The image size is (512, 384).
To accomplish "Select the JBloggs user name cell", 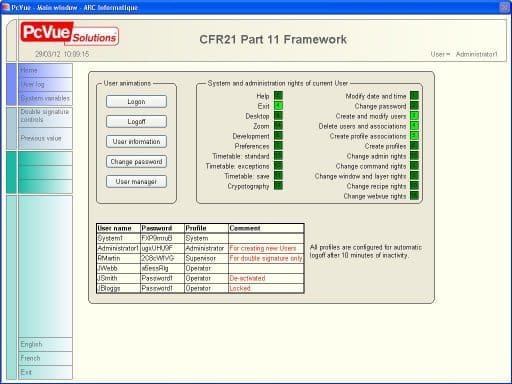I will [x=118, y=288].
